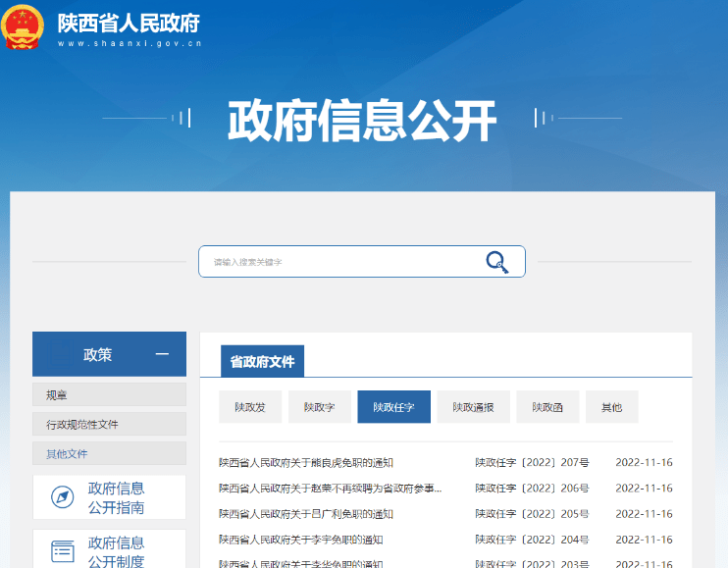Switch to the 陕政发 tab
728x568 pixels.
250,407
